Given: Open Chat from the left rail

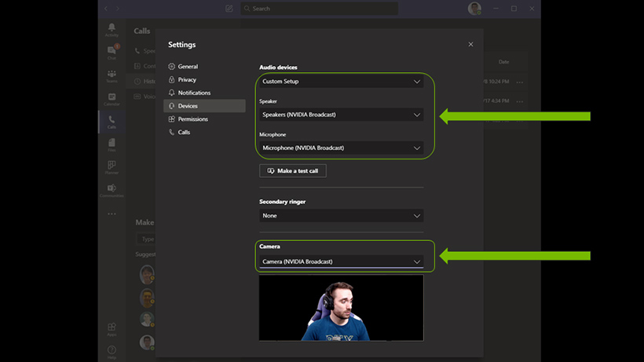Looking at the screenshot, I should 112,53.
